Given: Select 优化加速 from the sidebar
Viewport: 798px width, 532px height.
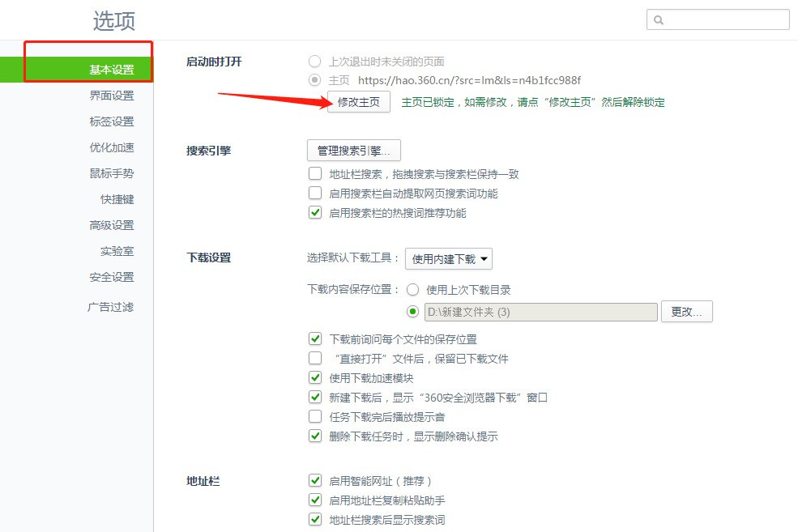Looking at the screenshot, I should [x=111, y=147].
